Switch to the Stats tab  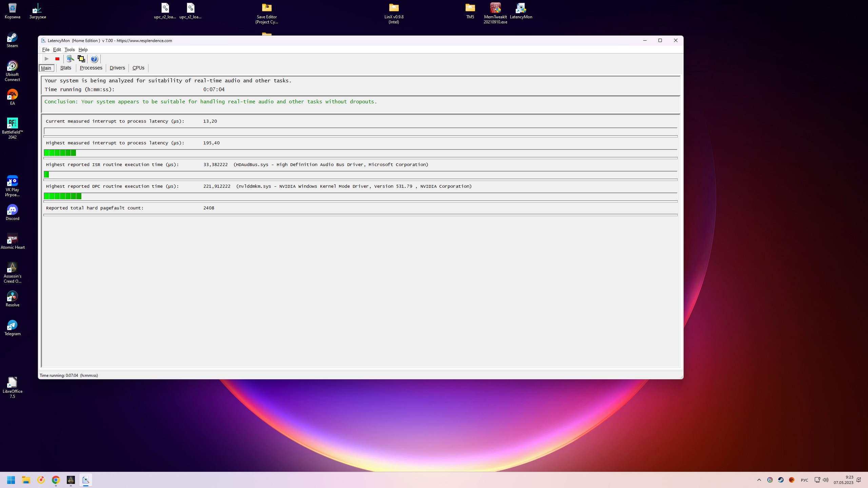point(65,68)
